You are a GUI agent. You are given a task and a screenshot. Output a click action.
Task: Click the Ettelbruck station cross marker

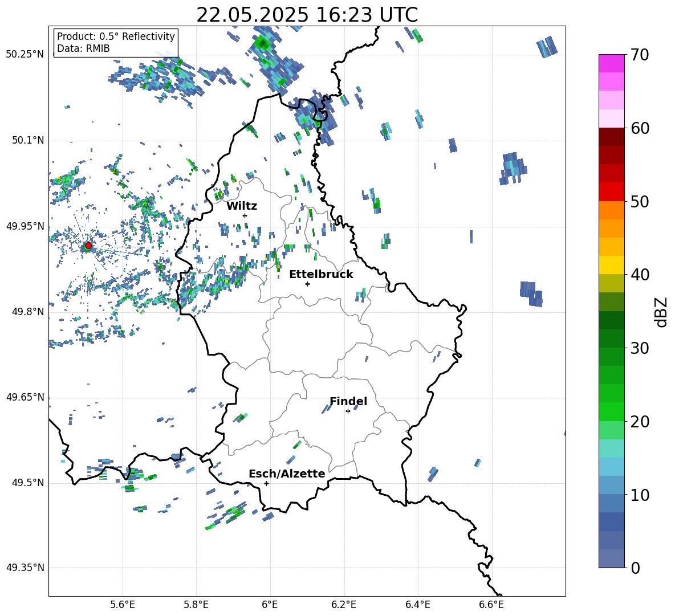[x=307, y=284]
